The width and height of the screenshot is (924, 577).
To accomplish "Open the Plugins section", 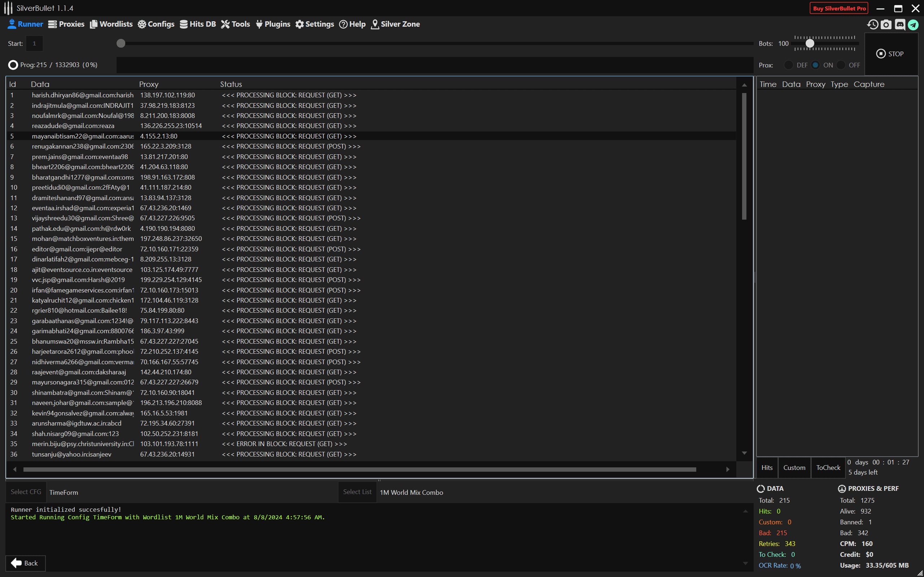I will (x=273, y=24).
